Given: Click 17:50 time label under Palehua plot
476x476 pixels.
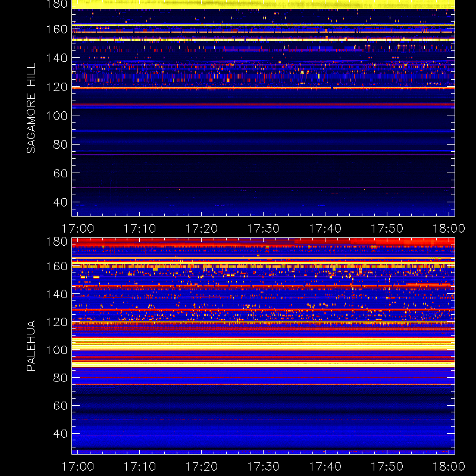Looking at the screenshot, I should [387, 466].
